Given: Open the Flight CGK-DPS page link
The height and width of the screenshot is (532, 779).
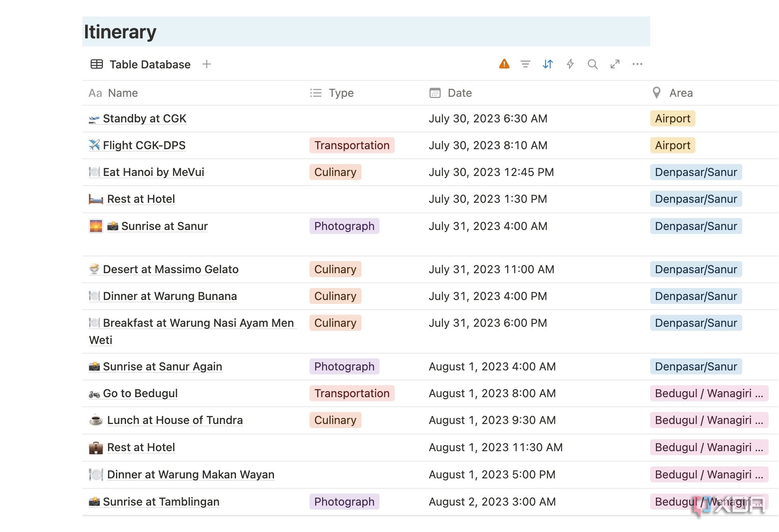Looking at the screenshot, I should tap(144, 145).
